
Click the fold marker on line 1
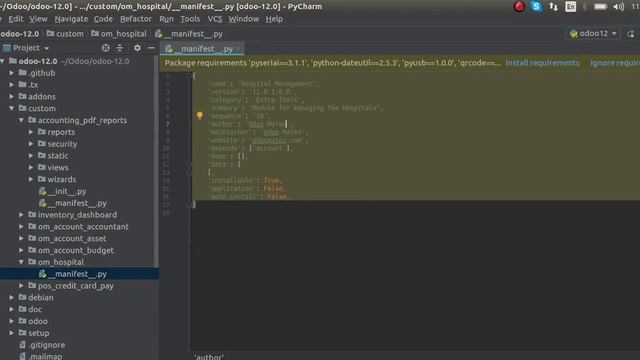click(188, 76)
